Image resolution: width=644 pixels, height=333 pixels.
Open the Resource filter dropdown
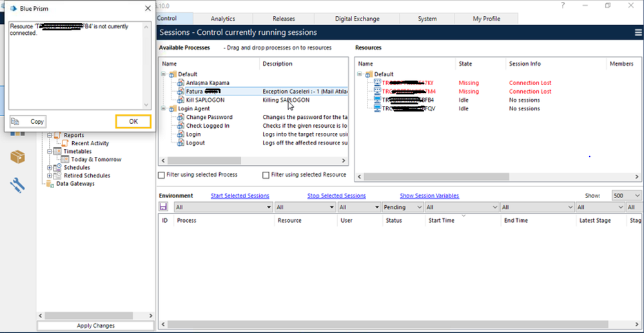[x=306, y=207]
